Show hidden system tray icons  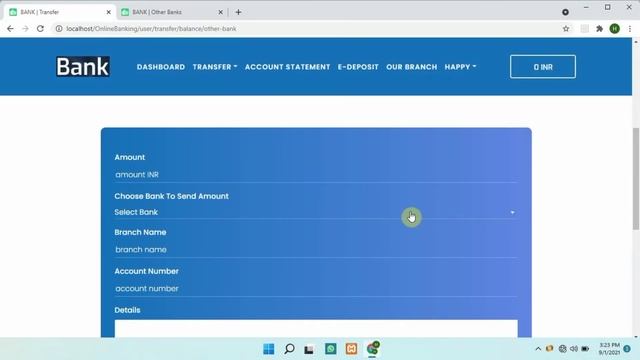click(538, 349)
